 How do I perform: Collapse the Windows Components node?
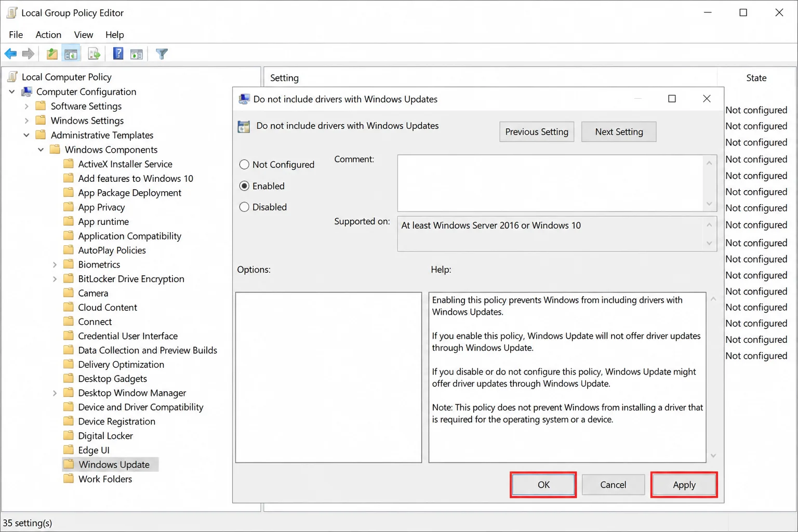coord(41,150)
